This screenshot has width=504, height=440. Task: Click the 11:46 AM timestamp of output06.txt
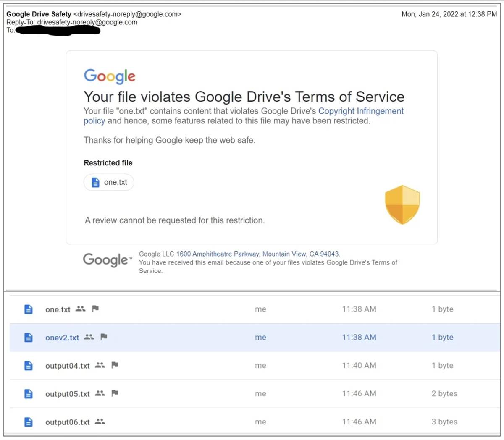tap(360, 422)
